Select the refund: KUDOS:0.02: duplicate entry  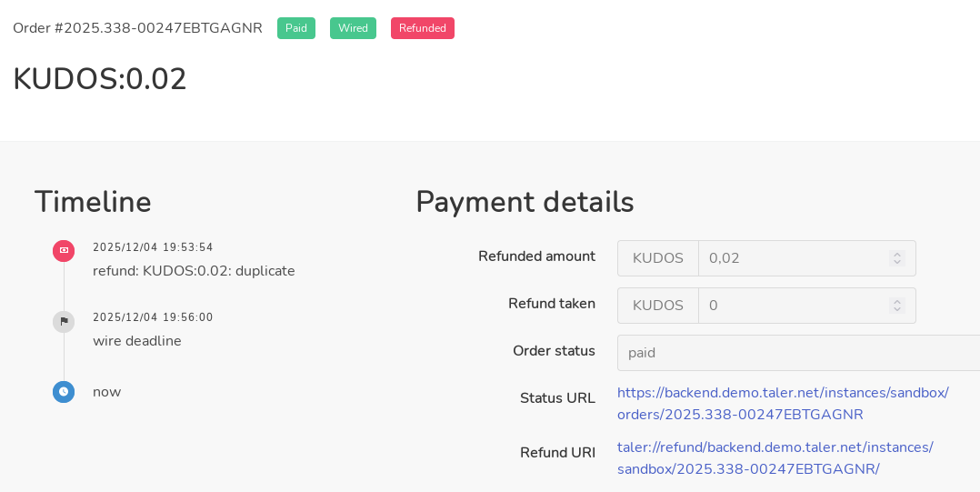click(194, 271)
